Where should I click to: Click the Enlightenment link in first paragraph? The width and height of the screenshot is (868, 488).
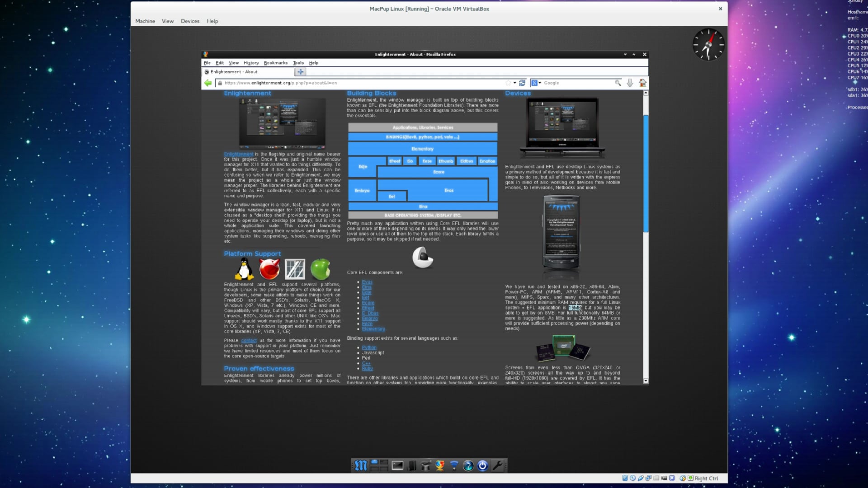239,154
